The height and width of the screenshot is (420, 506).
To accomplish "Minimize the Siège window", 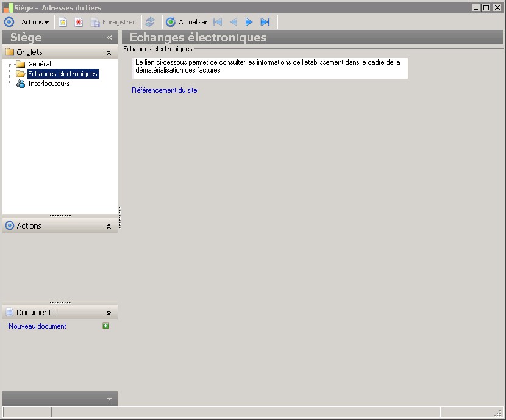I will click(x=476, y=7).
